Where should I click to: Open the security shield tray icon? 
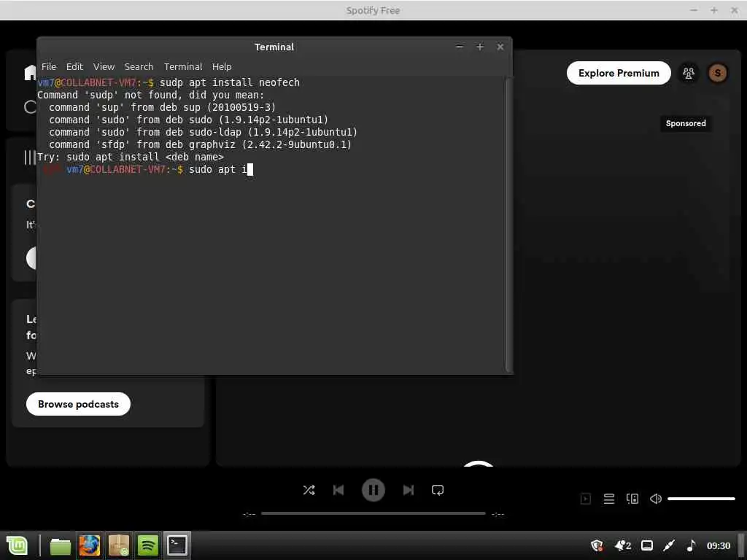click(x=597, y=545)
